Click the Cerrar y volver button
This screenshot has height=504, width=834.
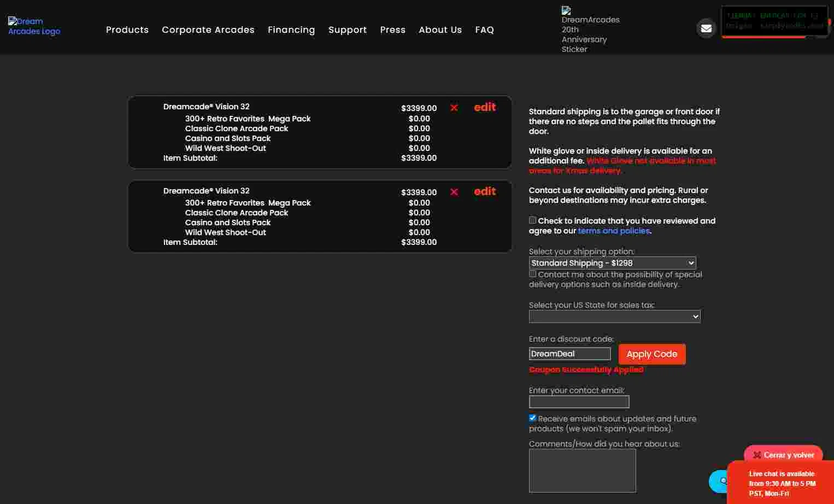click(783, 455)
